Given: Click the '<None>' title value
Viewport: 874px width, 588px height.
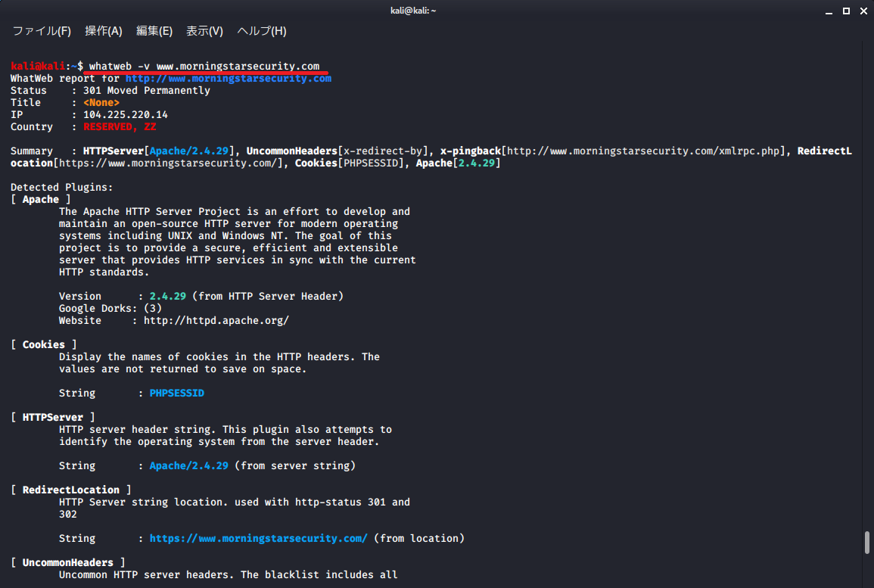Looking at the screenshot, I should (x=101, y=103).
